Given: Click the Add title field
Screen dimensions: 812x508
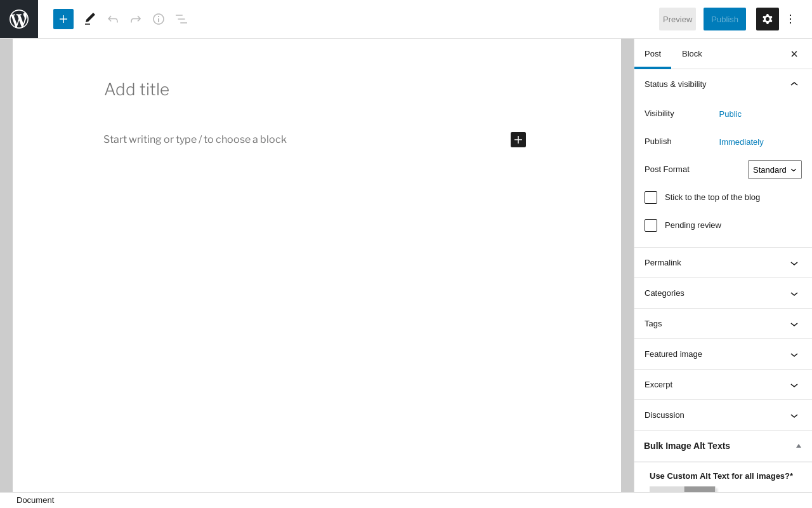Looking at the screenshot, I should [x=317, y=90].
